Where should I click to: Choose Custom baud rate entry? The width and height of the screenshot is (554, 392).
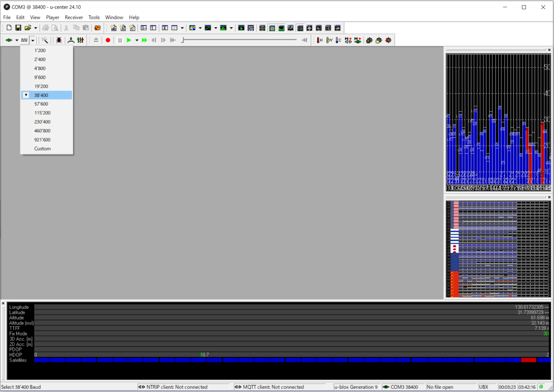click(x=42, y=149)
